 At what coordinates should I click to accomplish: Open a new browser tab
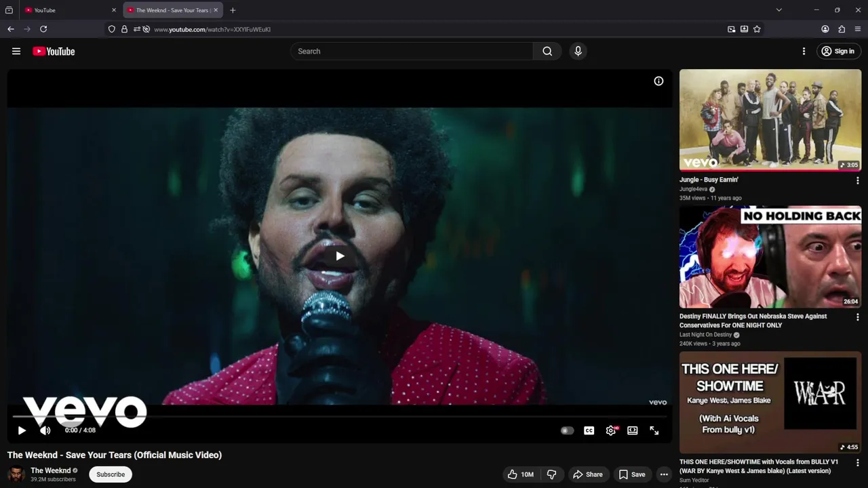[233, 10]
